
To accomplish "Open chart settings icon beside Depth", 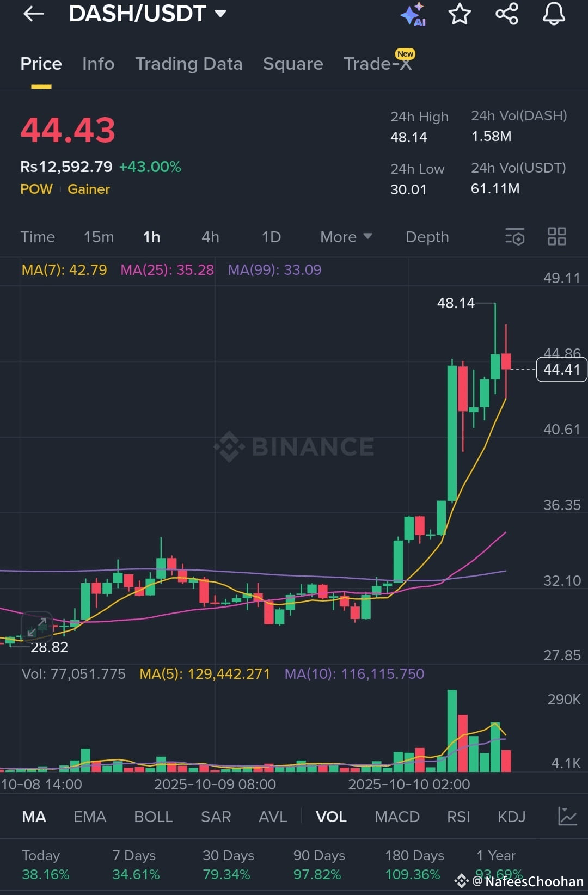I will (x=514, y=237).
